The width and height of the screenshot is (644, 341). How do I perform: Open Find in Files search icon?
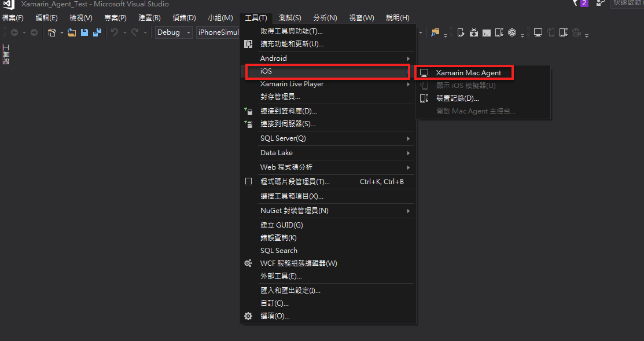435,33
